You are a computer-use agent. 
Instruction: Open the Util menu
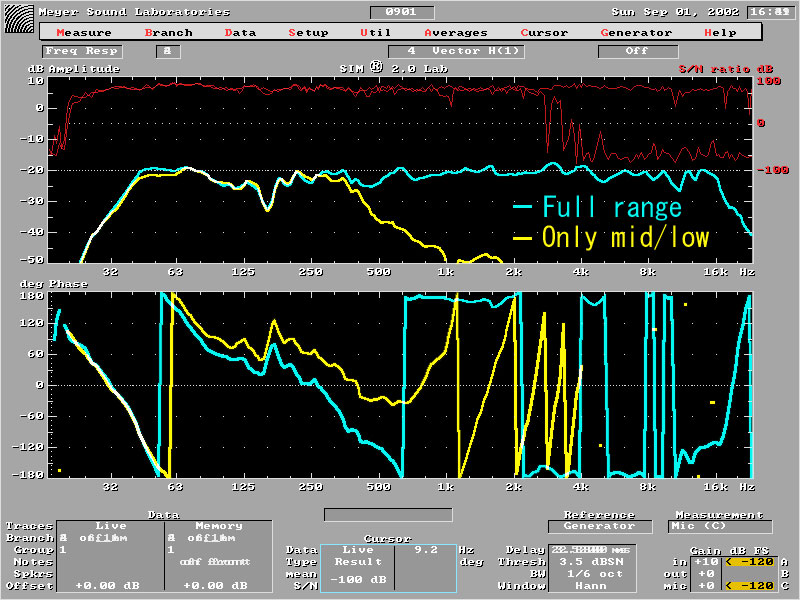(376, 33)
